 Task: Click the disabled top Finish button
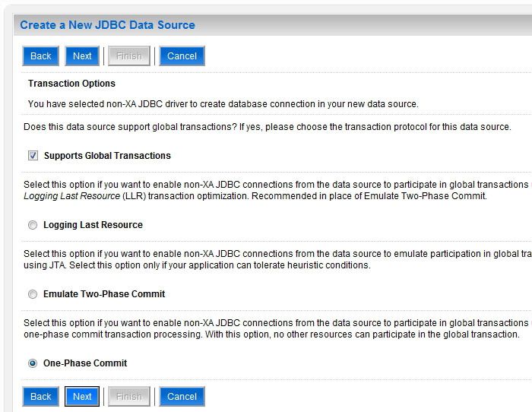point(129,56)
